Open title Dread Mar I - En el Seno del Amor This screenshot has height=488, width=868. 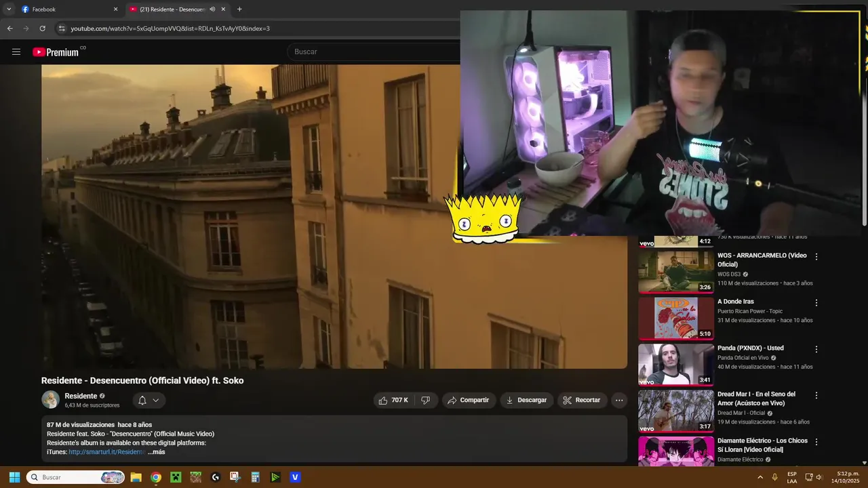[x=756, y=399]
